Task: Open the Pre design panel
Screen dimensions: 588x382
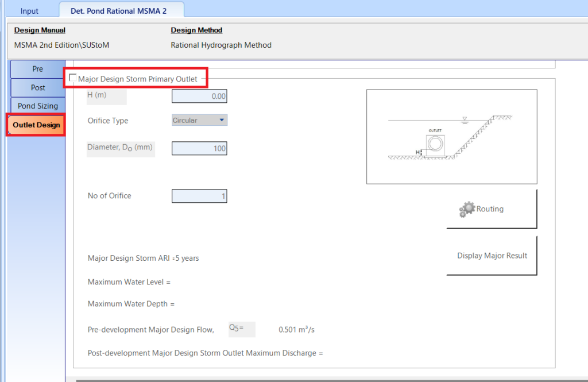Action: point(37,69)
